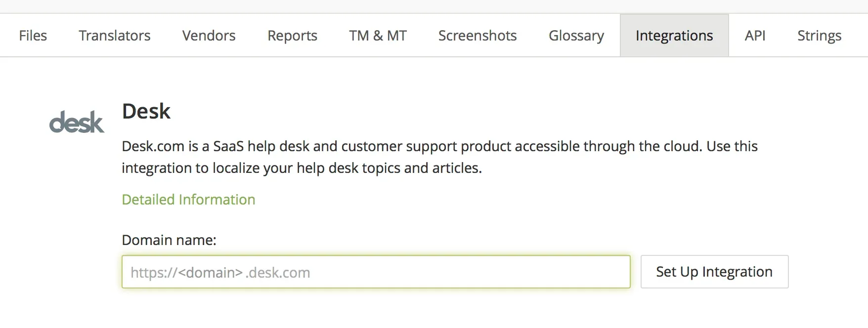Click the Desk heading title

pos(146,111)
